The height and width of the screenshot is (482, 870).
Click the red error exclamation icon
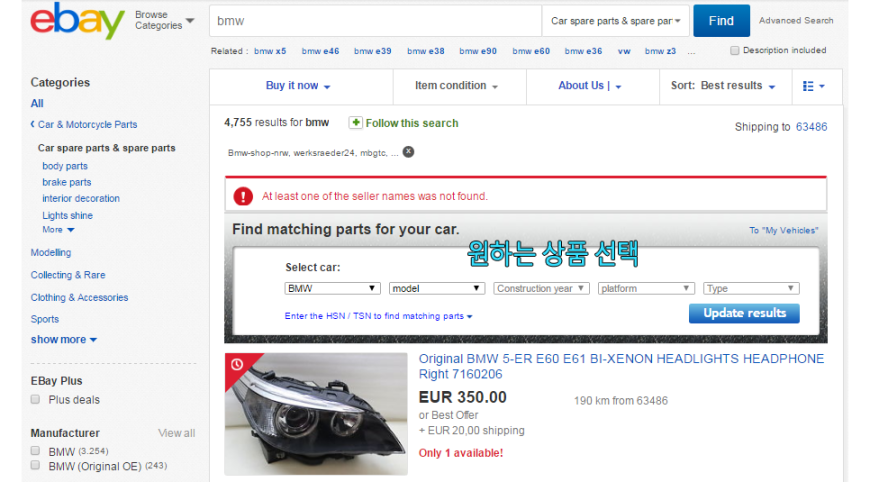(x=243, y=196)
